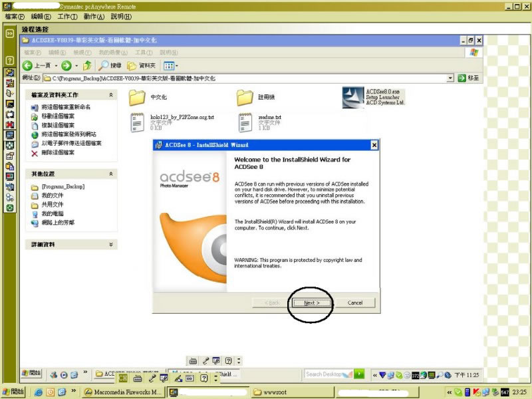Open pcAnywhere 工作(T) menu
The width and height of the screenshot is (532, 399).
[67, 17]
